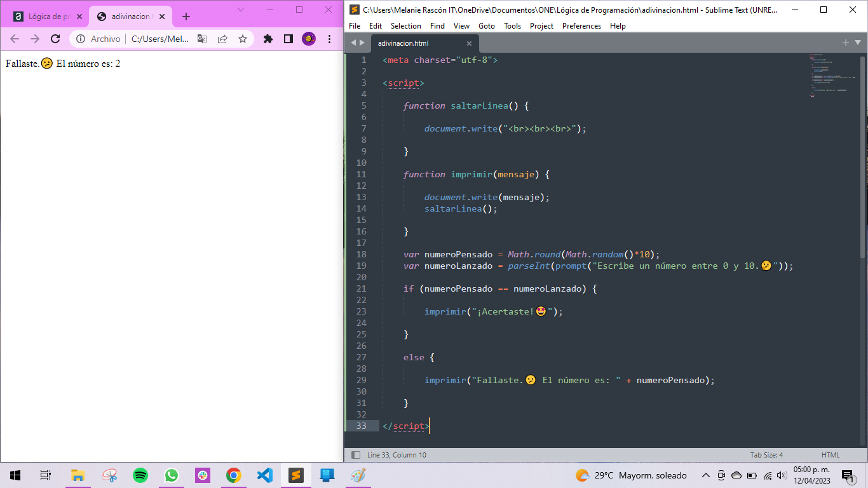868x488 pixels.
Task: Go to previous tab arrow in Sublime
Action: point(354,43)
